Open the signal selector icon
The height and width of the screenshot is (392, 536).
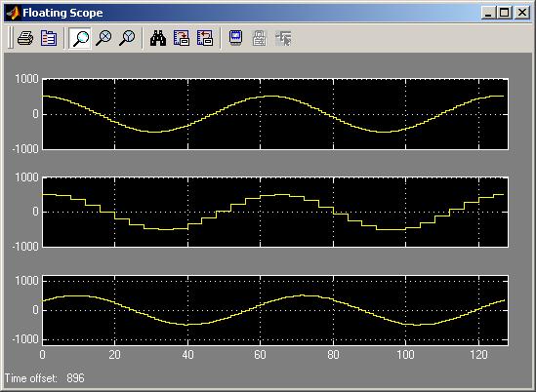pyautogui.click(x=283, y=38)
